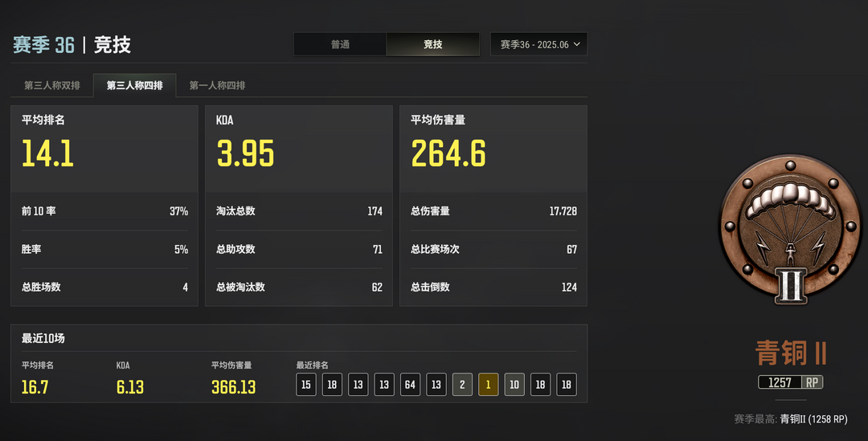Select the 第三人称四排 tab

point(134,85)
